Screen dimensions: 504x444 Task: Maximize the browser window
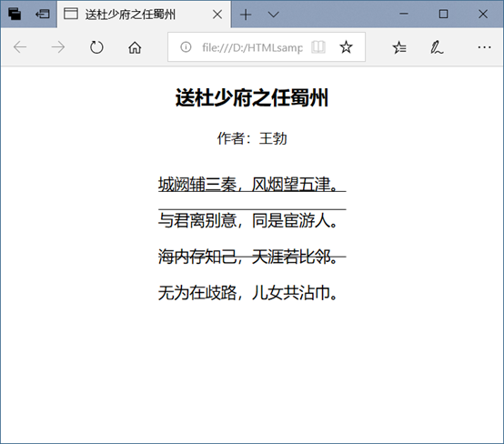coord(444,14)
